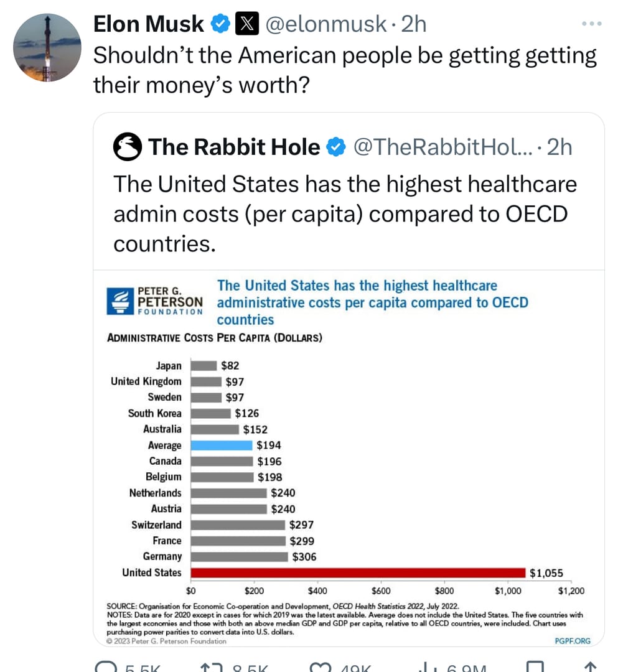Tap the repost icon
Screen dimensions: 618x672
coord(210,667)
